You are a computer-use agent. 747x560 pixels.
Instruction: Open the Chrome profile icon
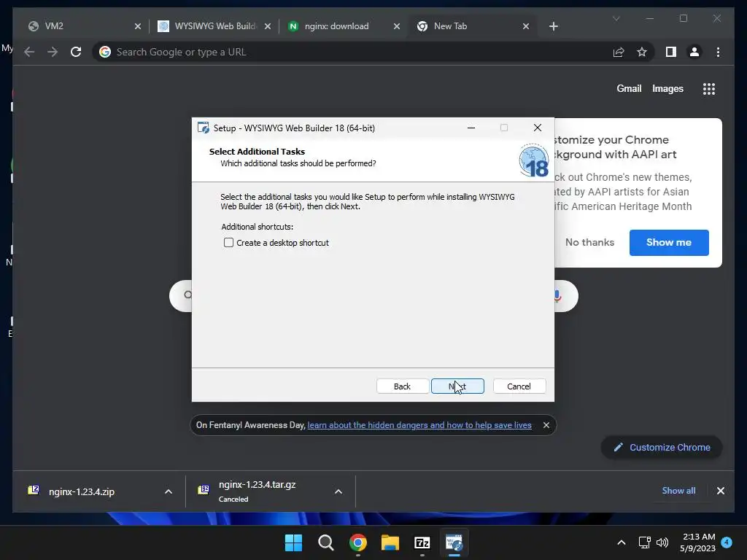(x=694, y=52)
